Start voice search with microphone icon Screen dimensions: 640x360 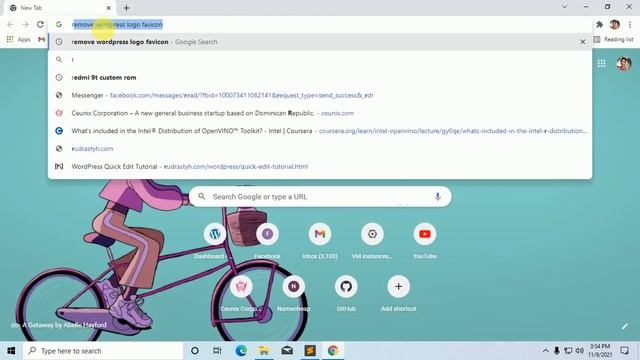point(438,197)
